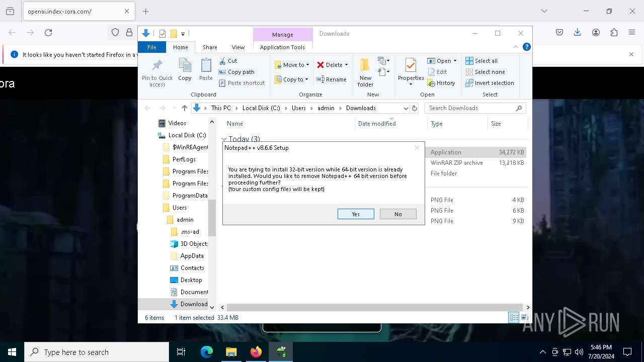Image resolution: width=644 pixels, height=362 pixels.
Task: Click Select all in the ribbon
Action: click(481, 61)
